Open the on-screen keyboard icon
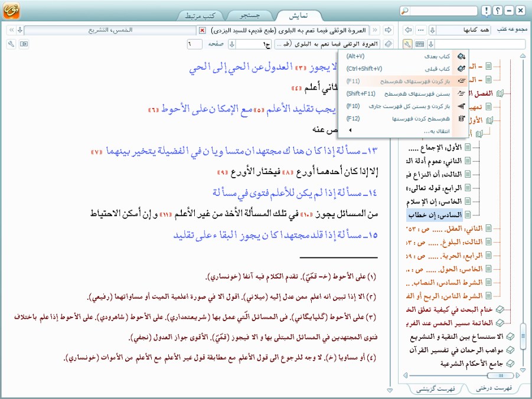Viewport: 532px width, 399px height. (420, 44)
